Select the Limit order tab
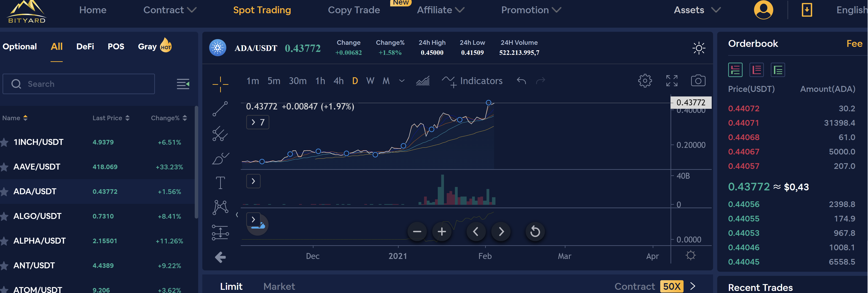The image size is (868, 293). [231, 286]
